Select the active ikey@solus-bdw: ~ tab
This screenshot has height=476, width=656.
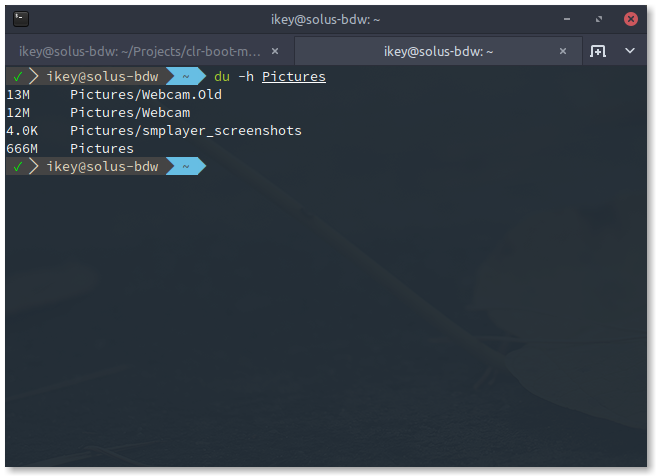pyautogui.click(x=438, y=51)
